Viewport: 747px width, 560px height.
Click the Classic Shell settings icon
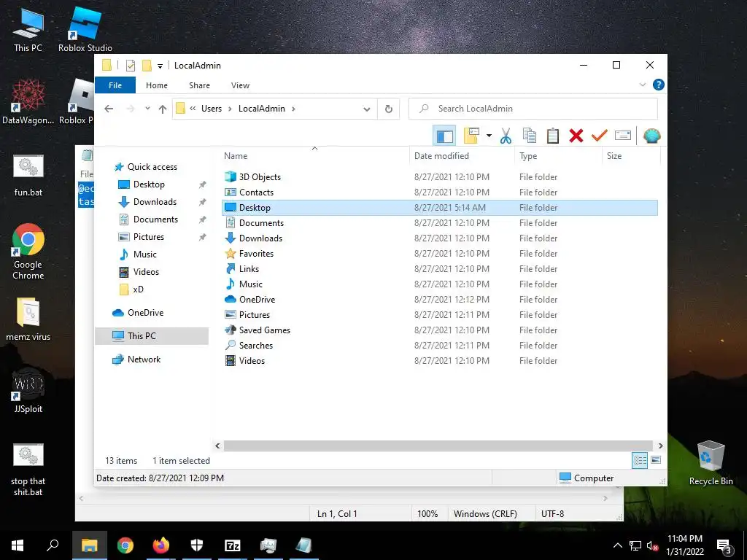coord(651,136)
